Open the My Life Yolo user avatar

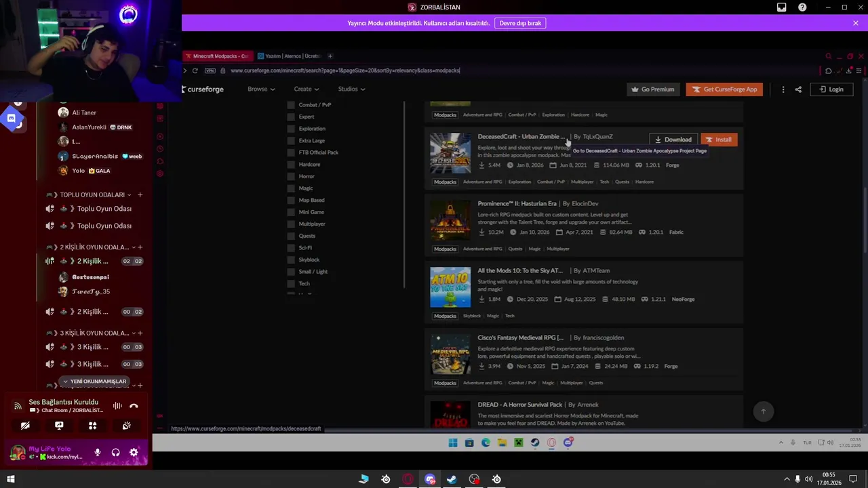pos(18,452)
